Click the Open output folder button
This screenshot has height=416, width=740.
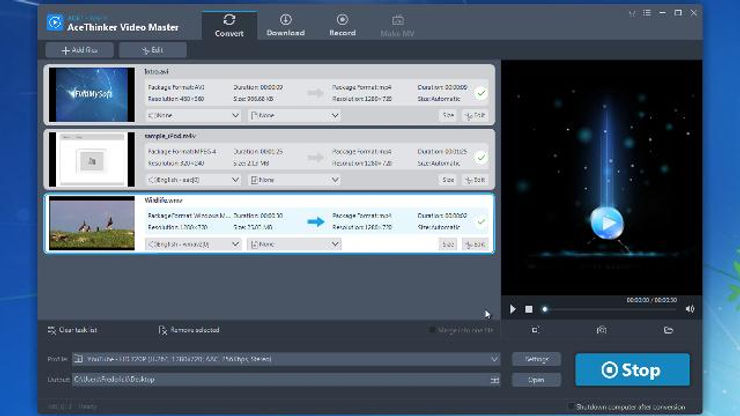point(536,380)
